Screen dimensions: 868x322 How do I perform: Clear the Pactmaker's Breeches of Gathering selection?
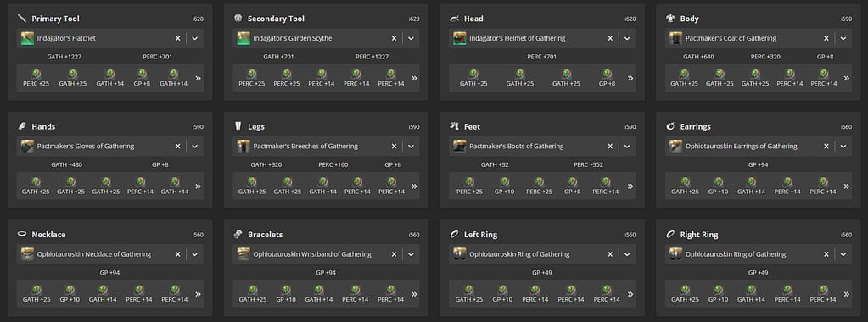394,146
